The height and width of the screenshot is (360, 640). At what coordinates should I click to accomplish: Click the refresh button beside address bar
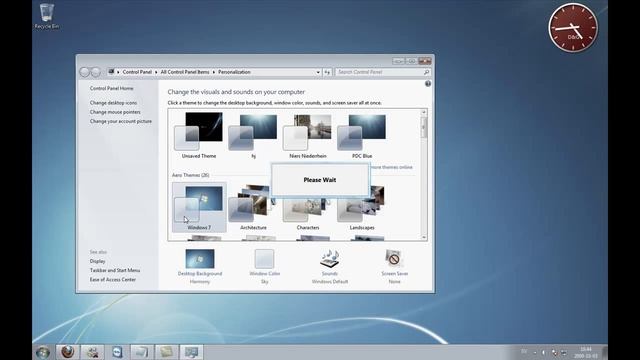(327, 72)
